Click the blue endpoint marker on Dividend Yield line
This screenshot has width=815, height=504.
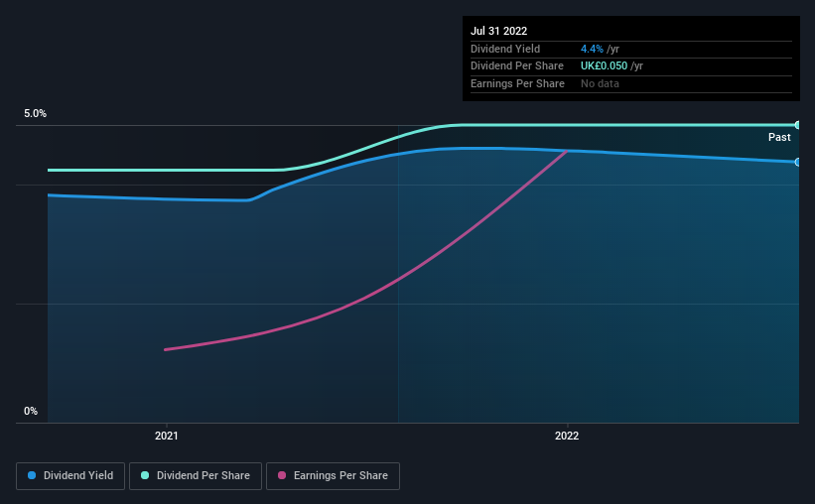(x=797, y=162)
